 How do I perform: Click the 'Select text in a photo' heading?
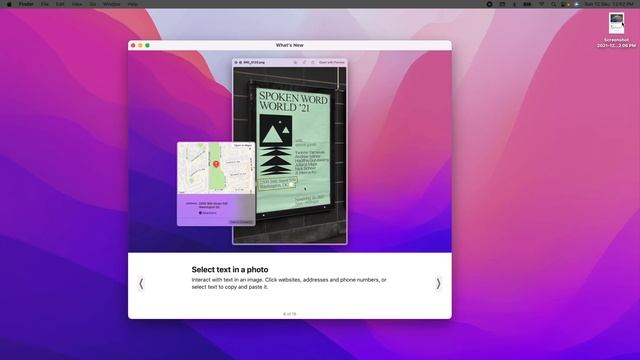tap(230, 269)
